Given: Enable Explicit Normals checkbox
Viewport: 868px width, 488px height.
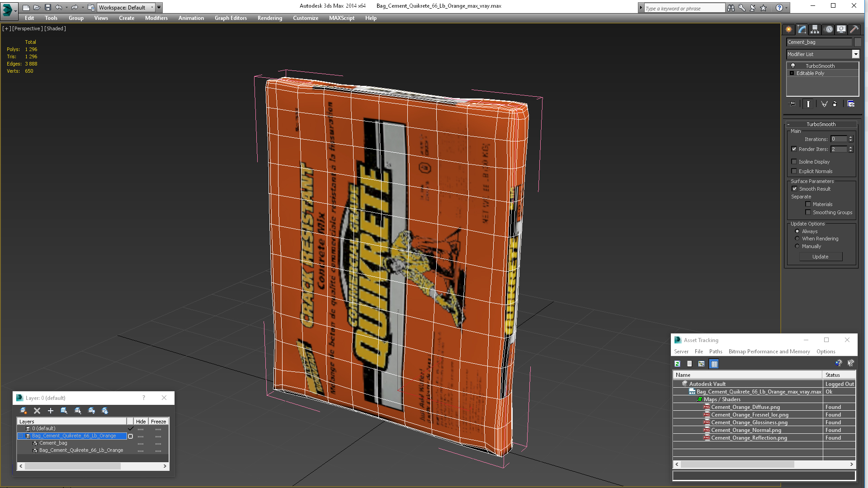Looking at the screenshot, I should 794,171.
